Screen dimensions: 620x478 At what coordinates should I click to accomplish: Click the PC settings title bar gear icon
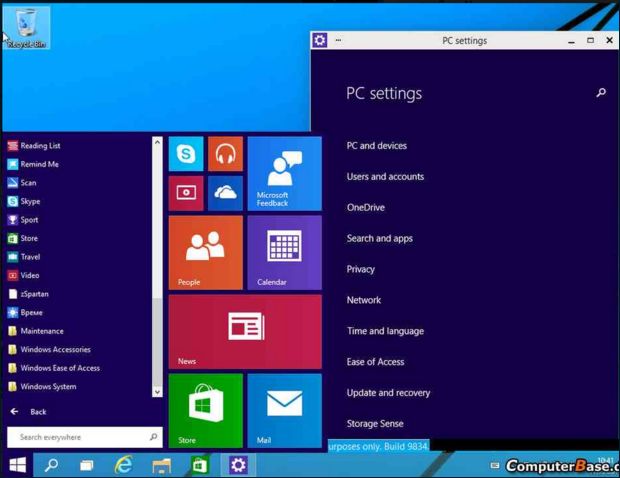(x=319, y=40)
